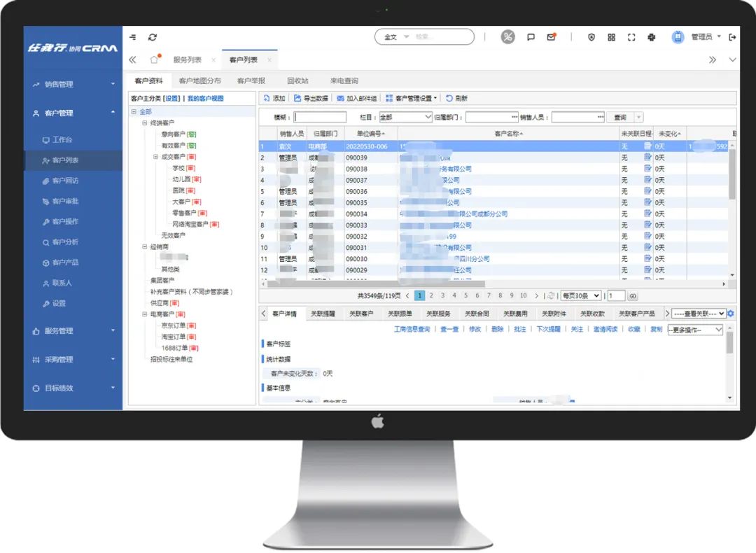
Task: Collapse the 电商客户 tree node
Action: coord(145,314)
